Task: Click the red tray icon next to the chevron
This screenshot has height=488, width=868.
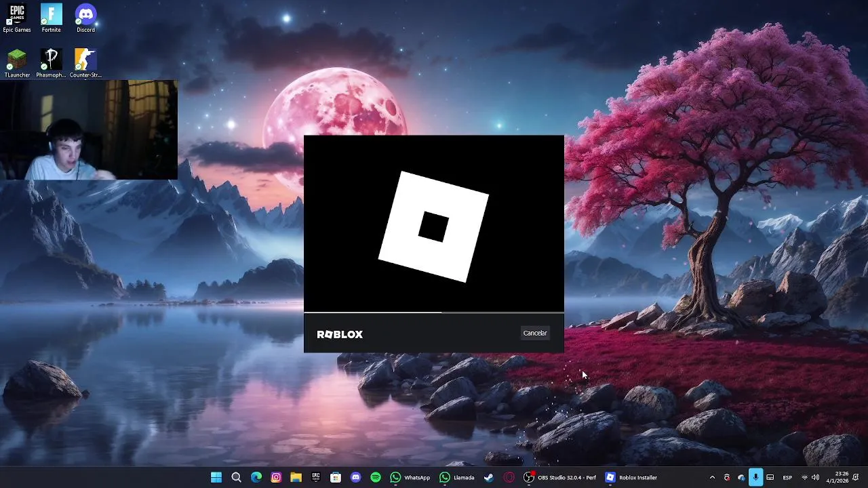Action: click(x=727, y=477)
